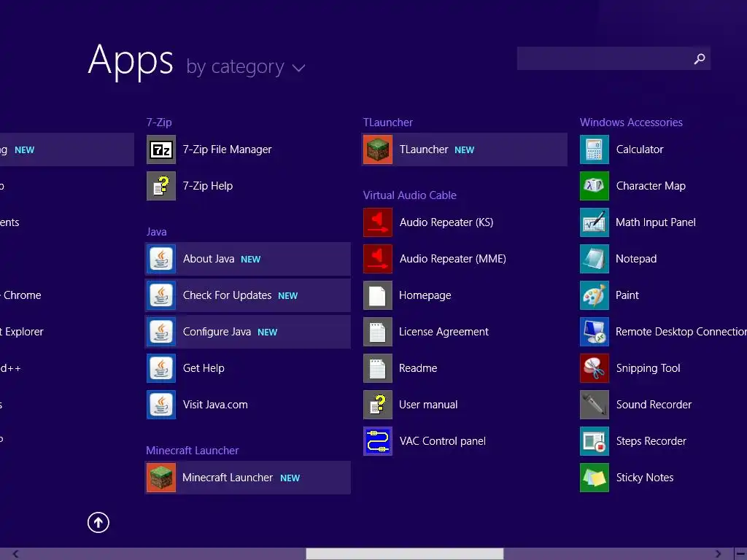Screen dimensions: 747x560
Task: Click the scrollbar left arrow
Action: tap(15, 554)
